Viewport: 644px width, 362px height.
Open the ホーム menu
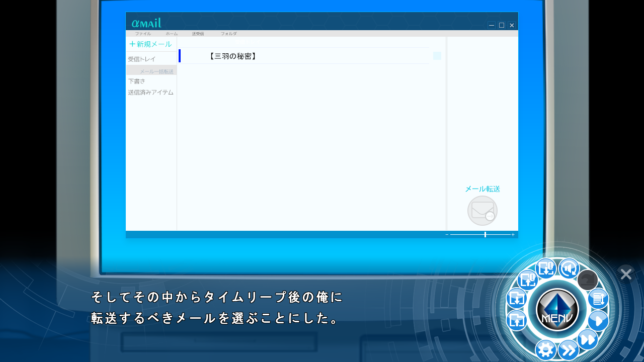pos(172,34)
